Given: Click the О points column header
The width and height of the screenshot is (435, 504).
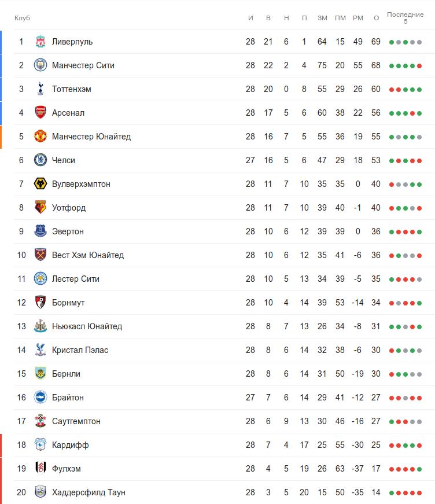Looking at the screenshot, I should [x=376, y=18].
